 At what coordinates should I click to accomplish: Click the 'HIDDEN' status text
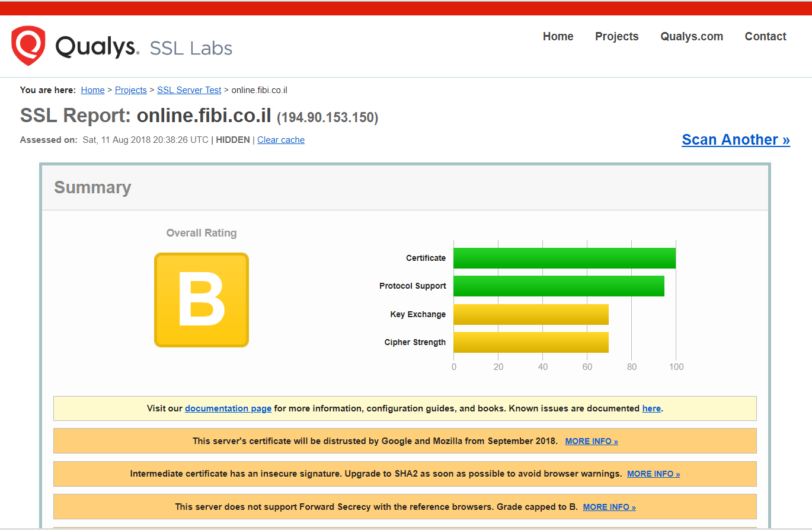234,140
